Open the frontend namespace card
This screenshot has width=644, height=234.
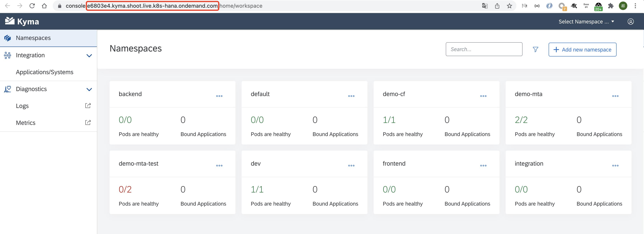[436, 182]
